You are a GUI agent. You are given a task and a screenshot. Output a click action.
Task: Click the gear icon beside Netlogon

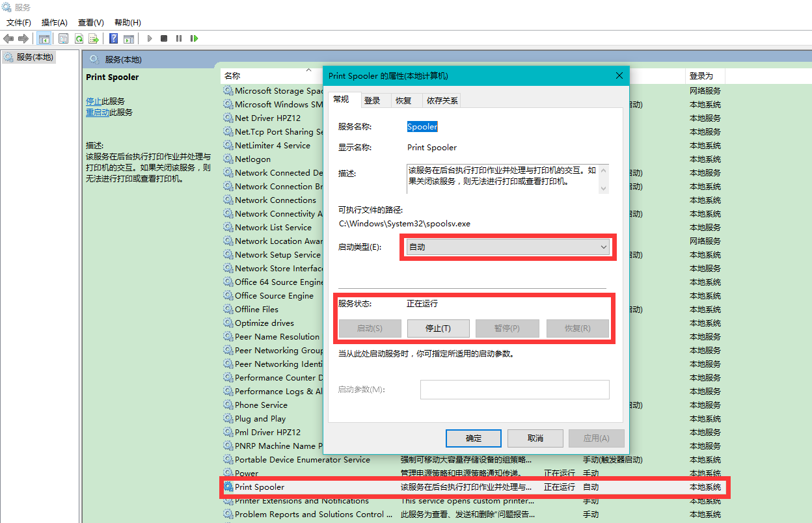pos(228,159)
